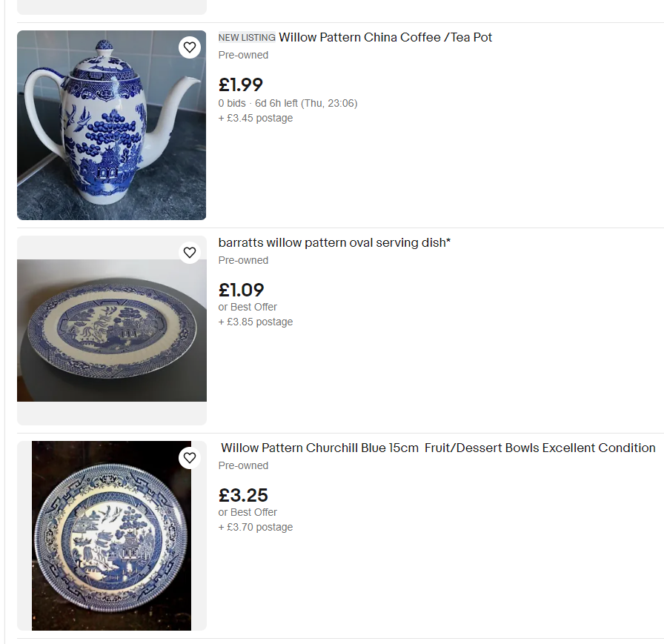The image size is (664, 644).
Task: Open the Willow Pattern China Coffee/Tea Pot title
Action: pyautogui.click(x=385, y=37)
